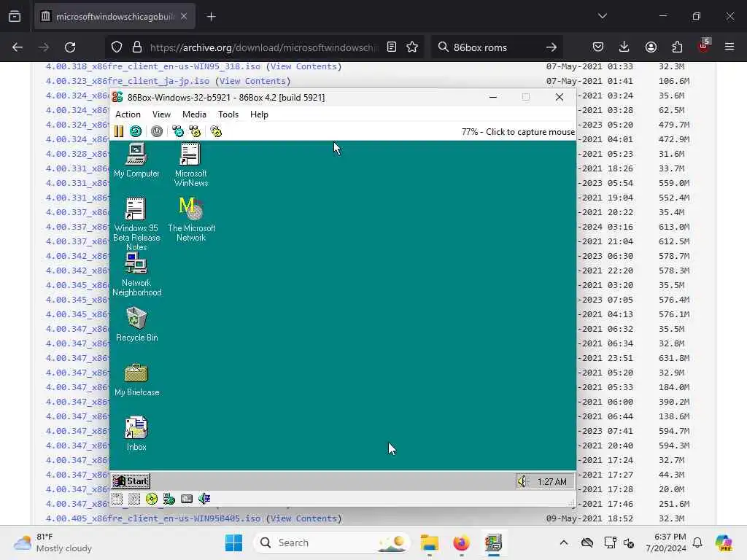Select The Microsoft Network icon

tap(192, 219)
